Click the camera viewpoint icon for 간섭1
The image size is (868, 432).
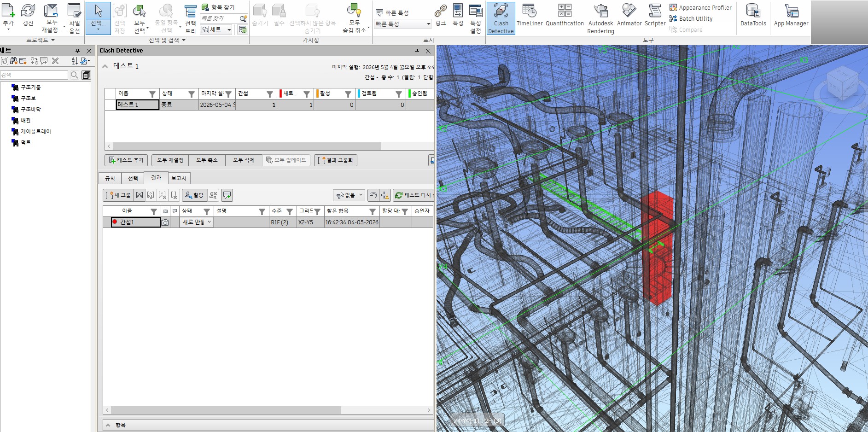click(x=165, y=222)
